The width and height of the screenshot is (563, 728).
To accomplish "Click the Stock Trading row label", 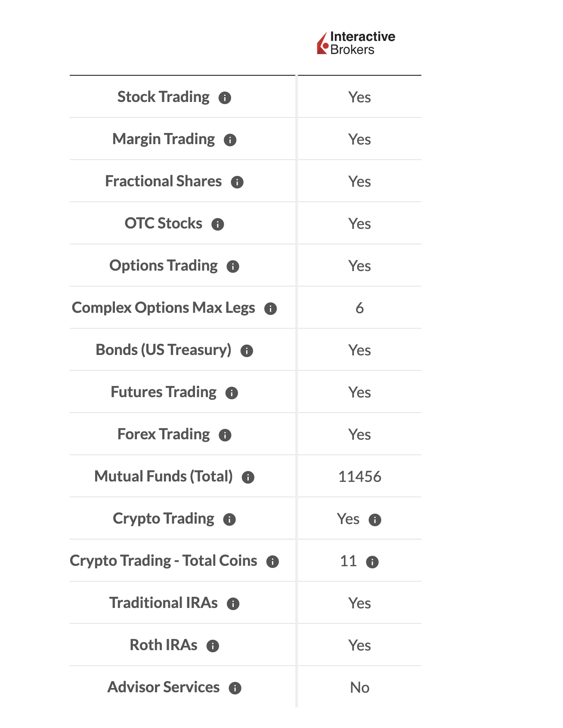I will click(x=164, y=97).
